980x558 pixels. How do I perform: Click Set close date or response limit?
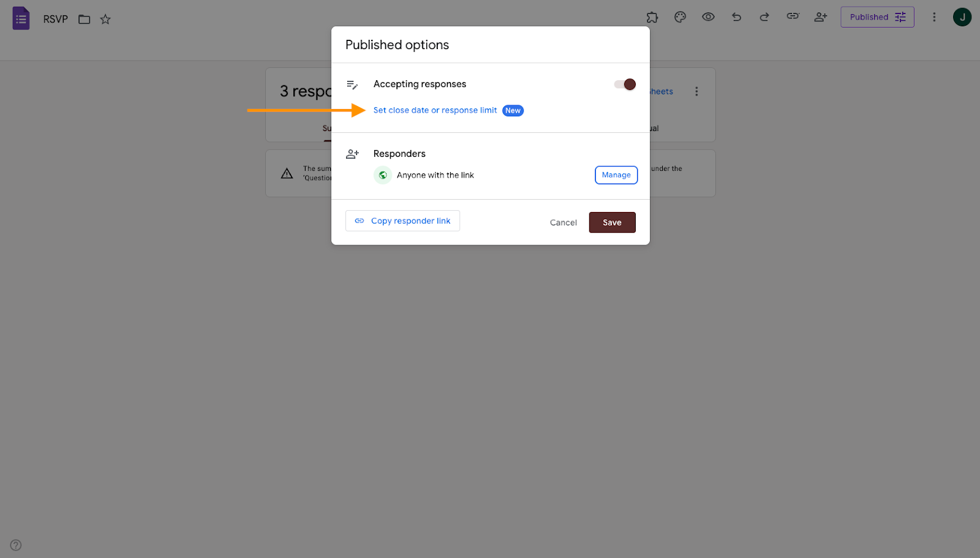click(435, 110)
